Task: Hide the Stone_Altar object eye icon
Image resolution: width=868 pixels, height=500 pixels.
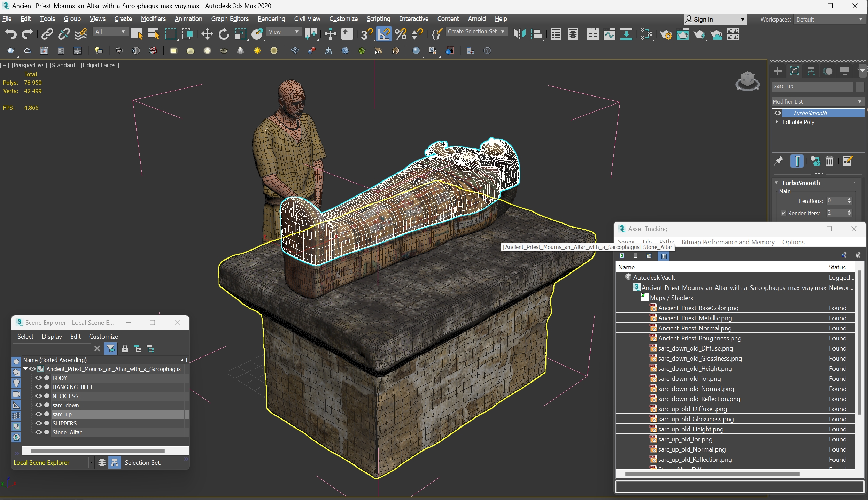Action: click(x=38, y=432)
